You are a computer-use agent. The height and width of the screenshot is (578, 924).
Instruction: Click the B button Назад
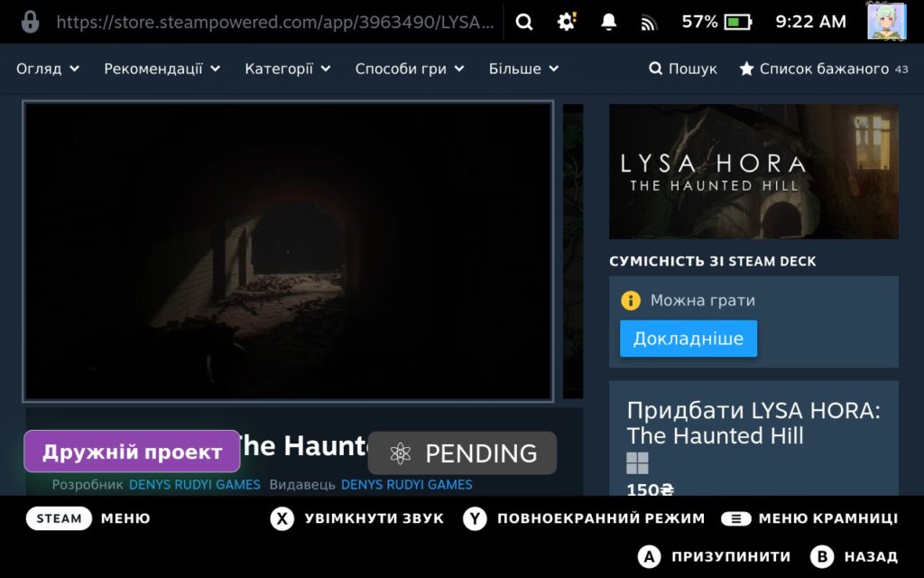coord(821,556)
